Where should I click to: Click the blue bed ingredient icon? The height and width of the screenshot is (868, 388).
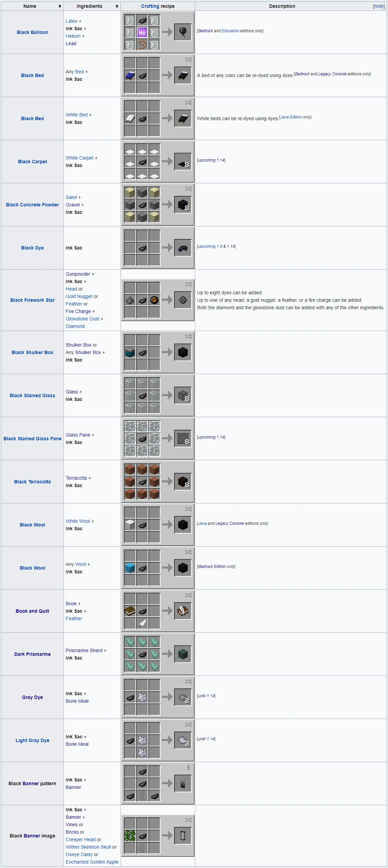(130, 75)
